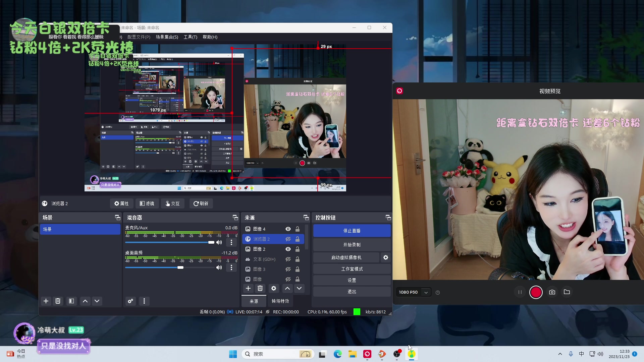Toggle visibility of 文本 (GDI+) source

click(288, 259)
